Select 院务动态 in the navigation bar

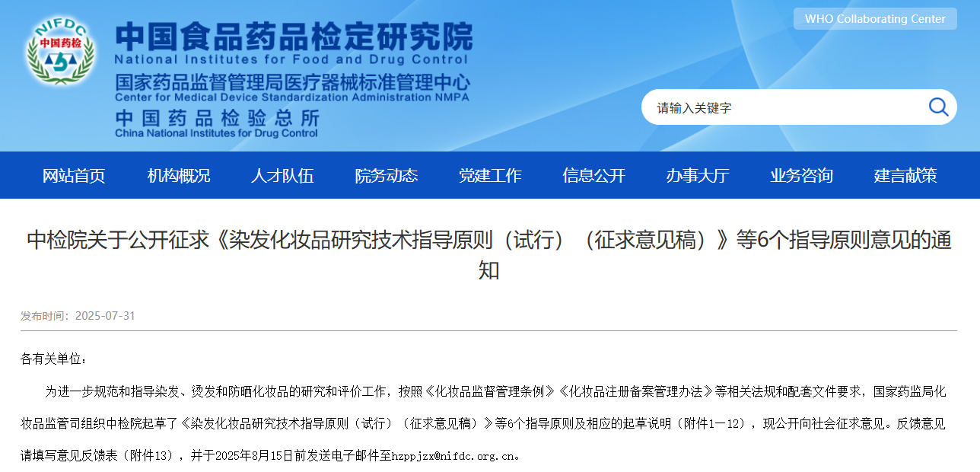point(387,176)
